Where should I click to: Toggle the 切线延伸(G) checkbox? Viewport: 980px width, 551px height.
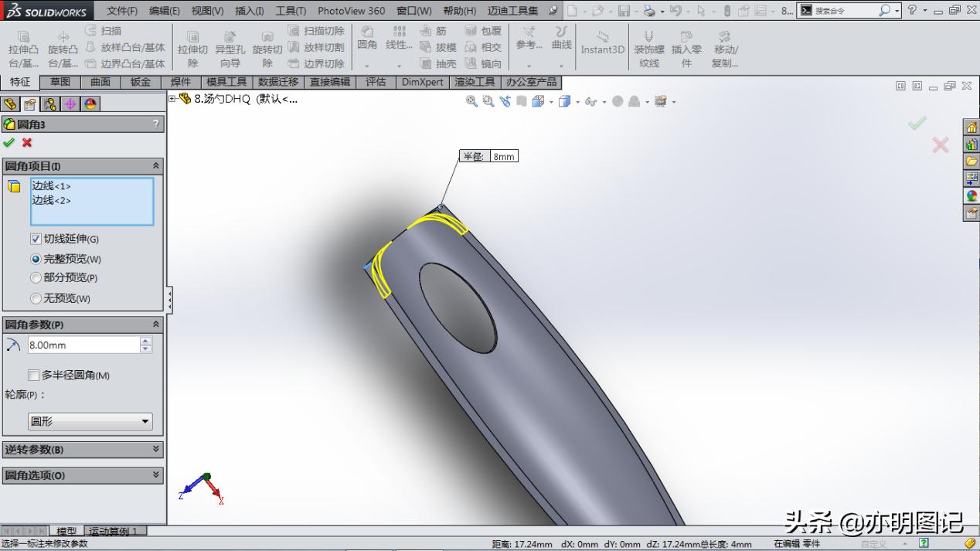(x=36, y=239)
